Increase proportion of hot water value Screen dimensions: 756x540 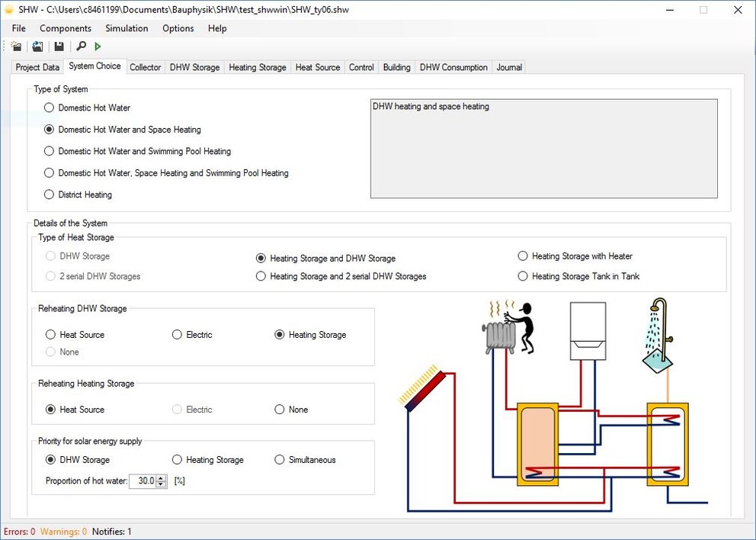(161, 477)
